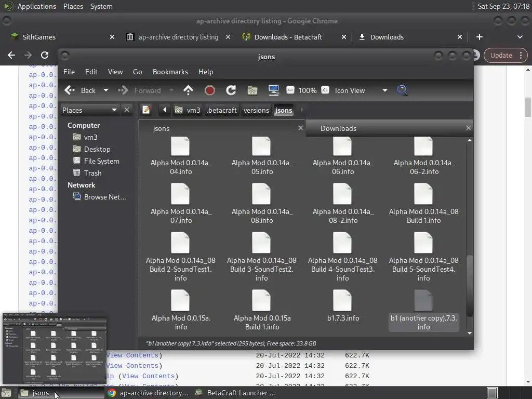Viewport: 532px width, 399px height.
Task: Zoom out with the minus icon
Action: point(290,90)
